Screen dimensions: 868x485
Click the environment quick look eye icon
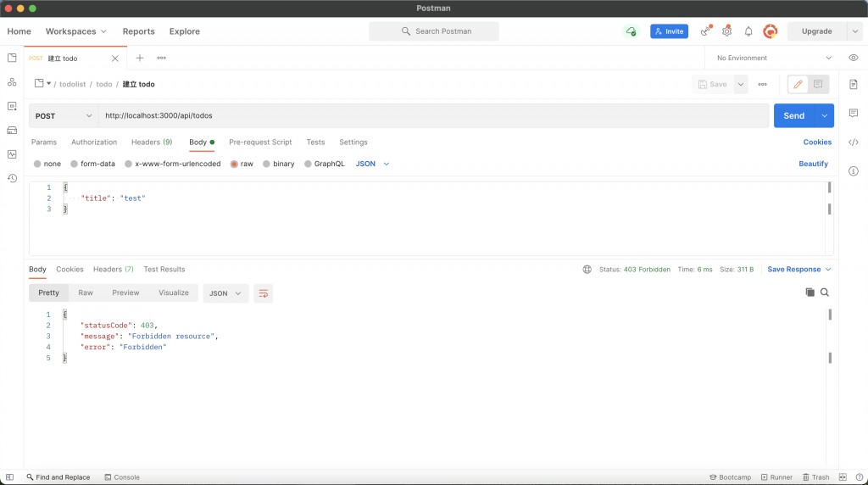[853, 58]
